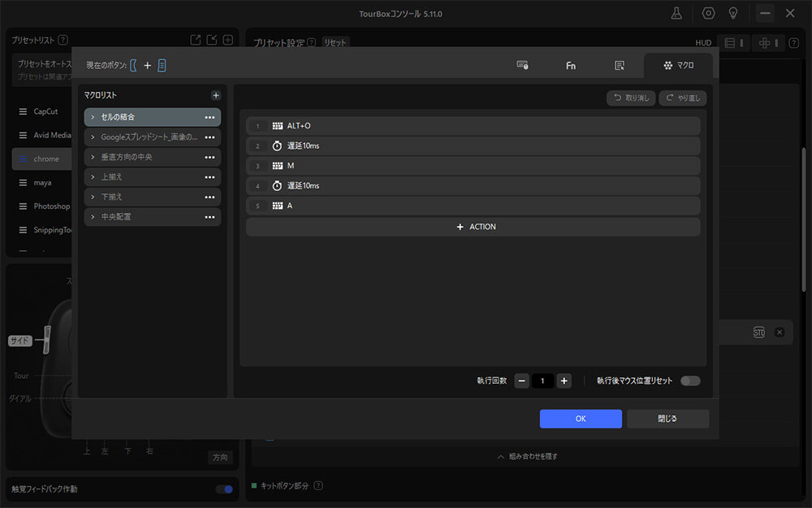Open the lightbulb tips icon
Screen dimensions: 812x508
(x=732, y=14)
